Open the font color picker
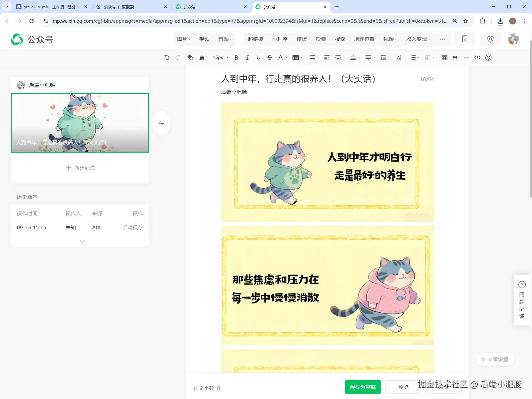Image resolution: width=532 pixels, height=399 pixels. click(282, 58)
